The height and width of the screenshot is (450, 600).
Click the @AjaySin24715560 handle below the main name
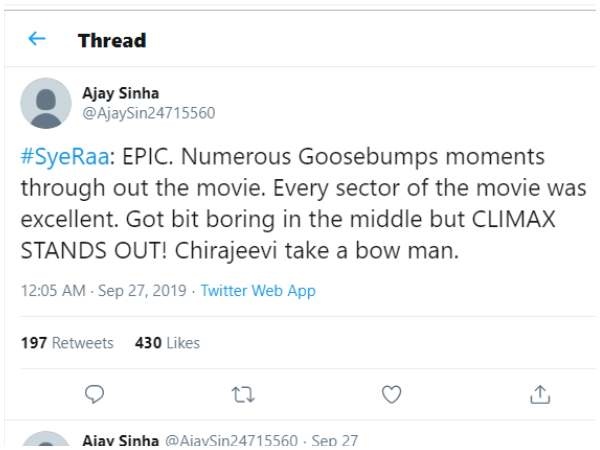149,113
